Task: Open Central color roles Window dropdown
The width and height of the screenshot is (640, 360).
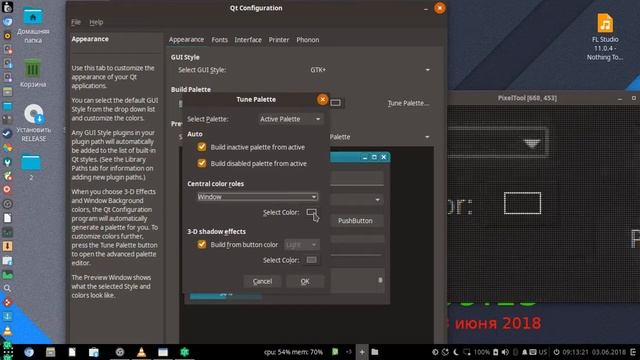Action: point(257,197)
